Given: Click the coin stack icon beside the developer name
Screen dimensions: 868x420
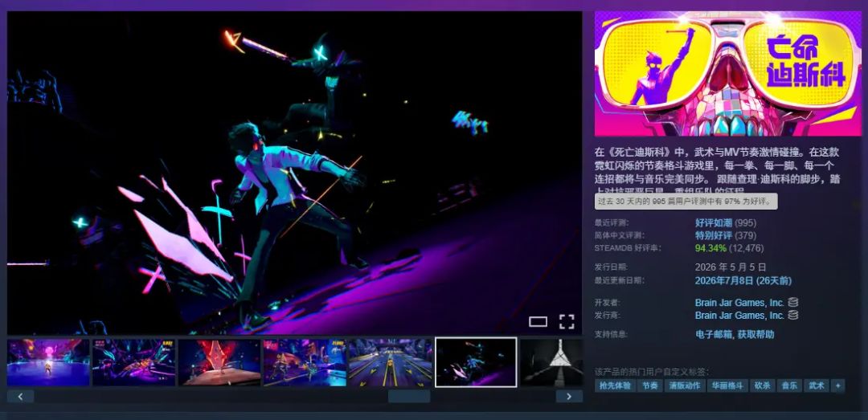Looking at the screenshot, I should 792,302.
